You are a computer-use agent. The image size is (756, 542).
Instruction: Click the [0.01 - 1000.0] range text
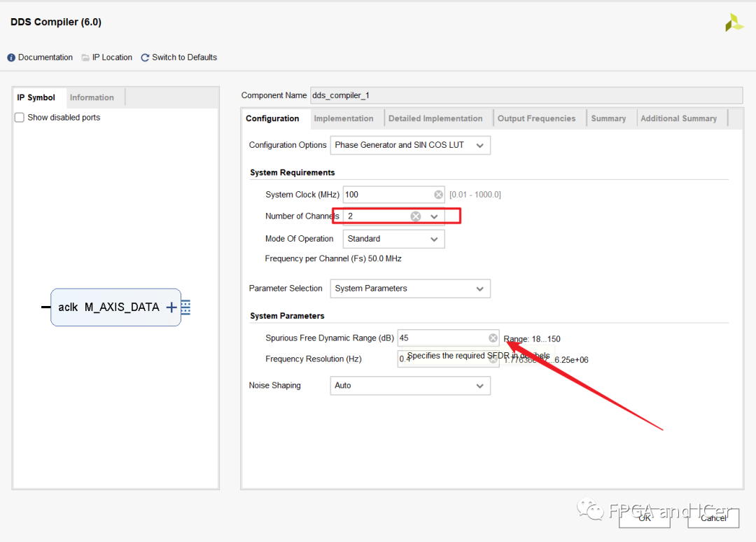[x=475, y=195]
